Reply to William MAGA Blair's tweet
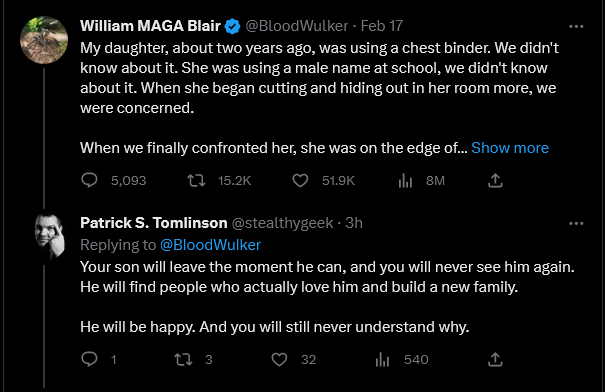605x392 pixels. click(89, 180)
